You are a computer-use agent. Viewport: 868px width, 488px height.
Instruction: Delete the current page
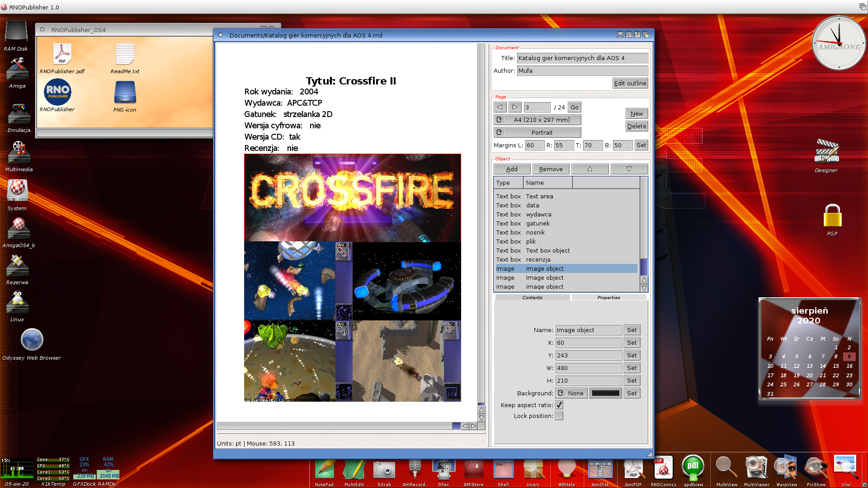637,126
